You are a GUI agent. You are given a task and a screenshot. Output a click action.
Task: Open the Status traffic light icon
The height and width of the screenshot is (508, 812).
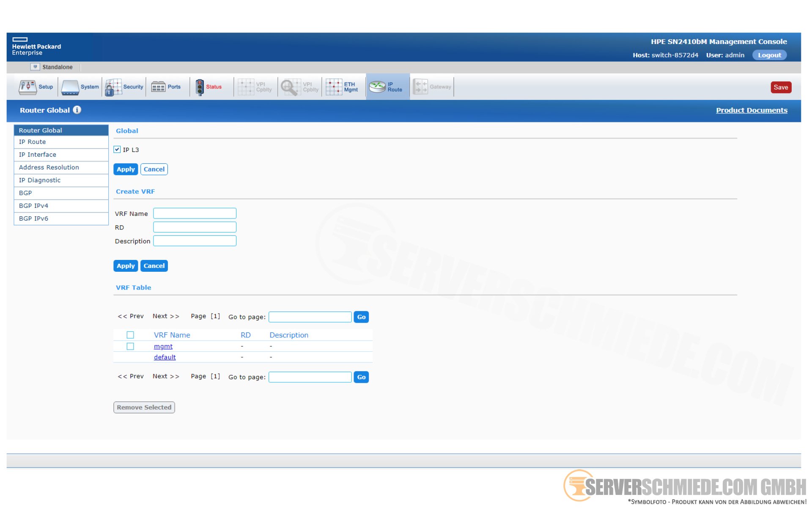tap(200, 87)
